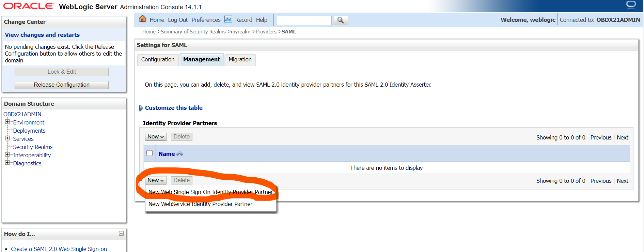The image size is (644, 252).
Task: Switch to the Management tab
Action: 202,59
